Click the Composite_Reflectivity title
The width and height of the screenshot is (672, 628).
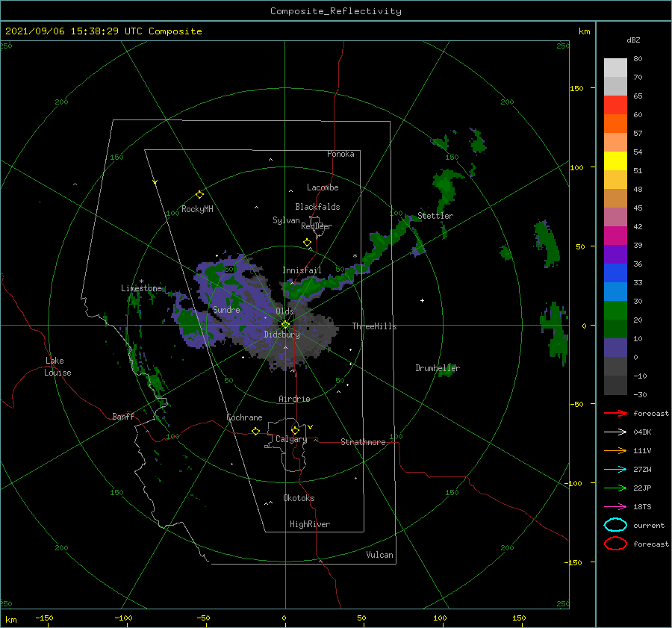[335, 11]
